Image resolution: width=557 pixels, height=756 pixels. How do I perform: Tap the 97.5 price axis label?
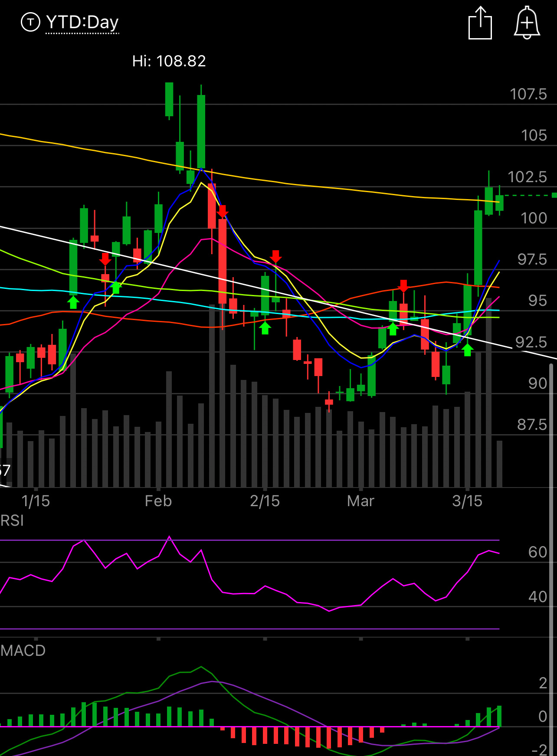(x=532, y=259)
